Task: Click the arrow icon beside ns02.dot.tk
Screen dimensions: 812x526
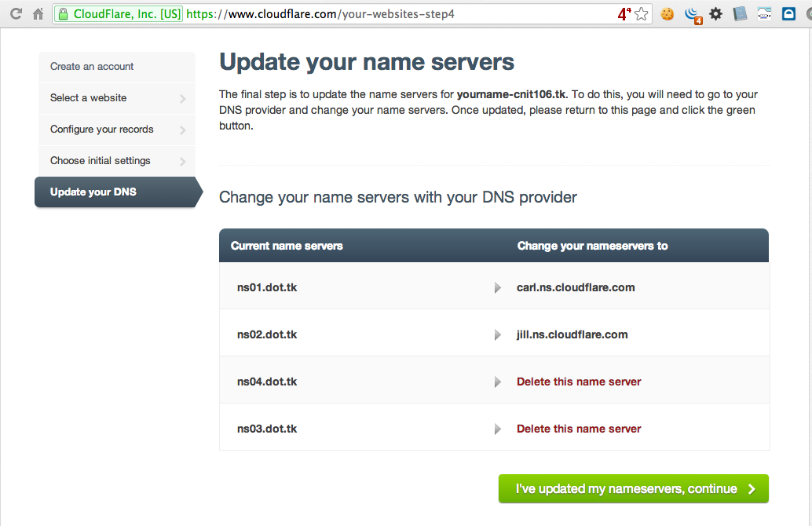Action: pos(498,335)
